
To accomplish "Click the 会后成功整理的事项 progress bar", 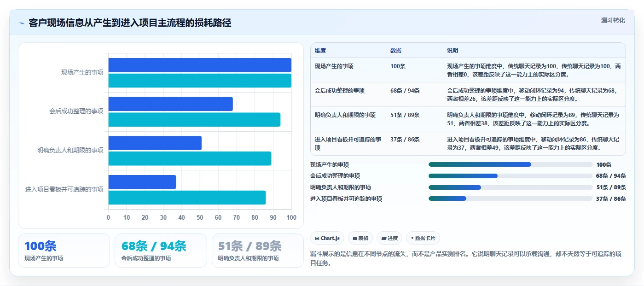I will coord(511,176).
